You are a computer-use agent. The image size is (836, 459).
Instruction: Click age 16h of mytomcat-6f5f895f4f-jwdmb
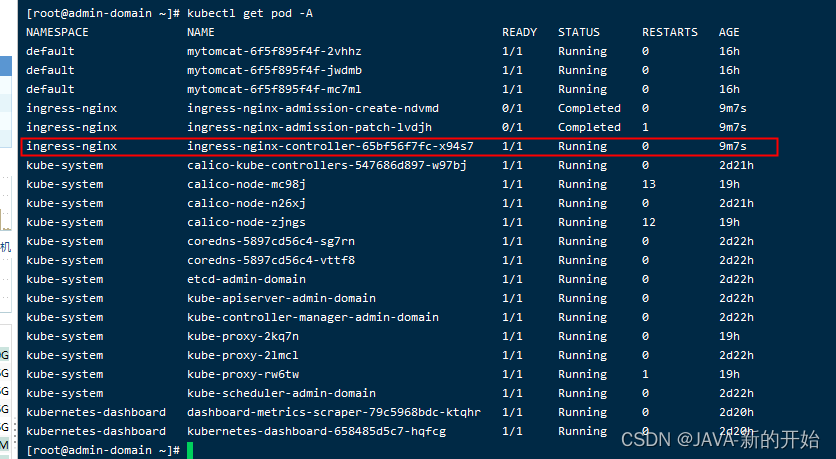[x=729, y=70]
